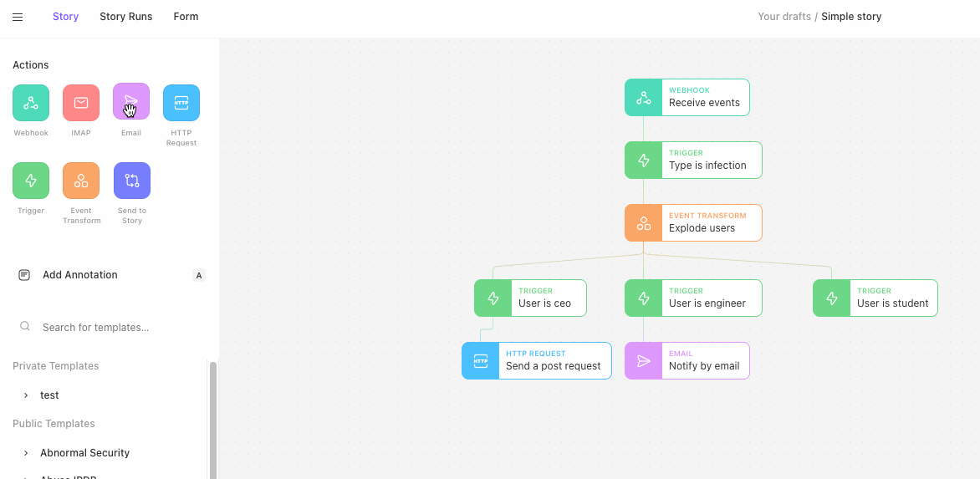Click the User is student trigger icon
The image size is (980, 479).
tap(831, 298)
